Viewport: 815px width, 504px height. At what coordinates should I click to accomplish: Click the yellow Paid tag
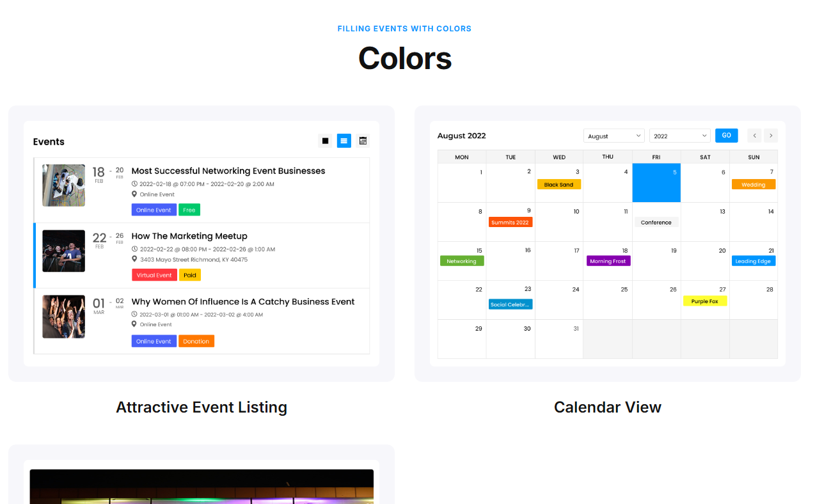coord(190,275)
